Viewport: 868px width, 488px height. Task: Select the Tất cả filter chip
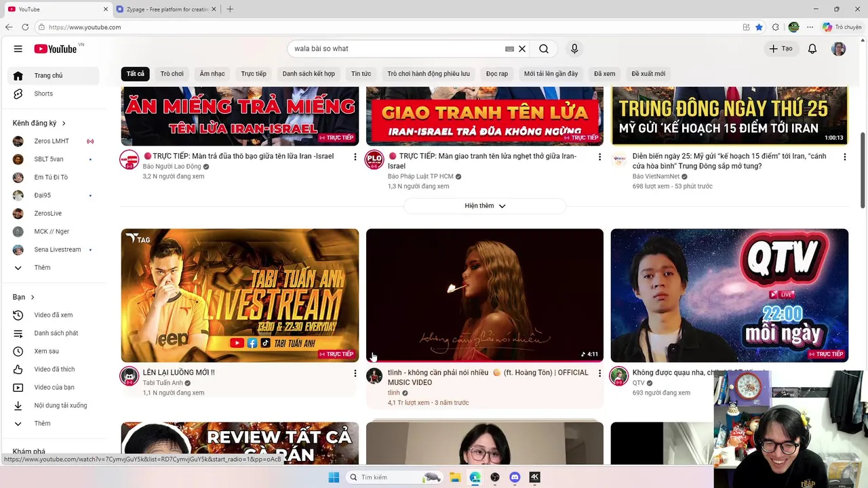(x=135, y=74)
